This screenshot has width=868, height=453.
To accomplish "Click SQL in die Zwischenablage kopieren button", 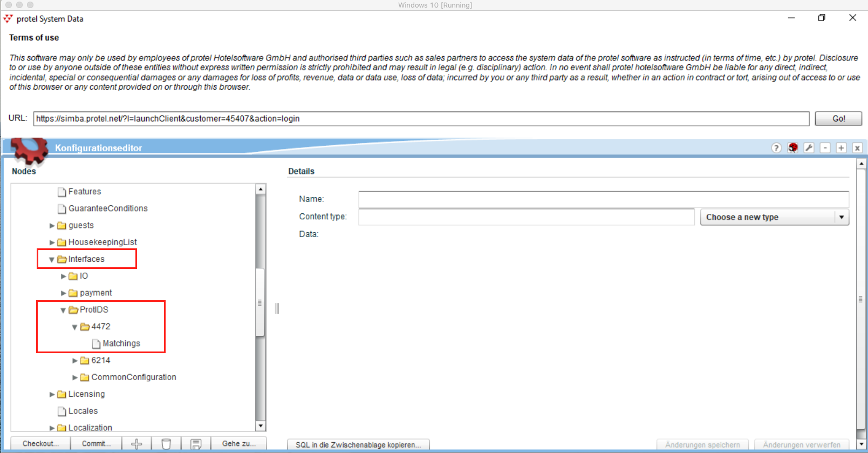I will 358,445.
